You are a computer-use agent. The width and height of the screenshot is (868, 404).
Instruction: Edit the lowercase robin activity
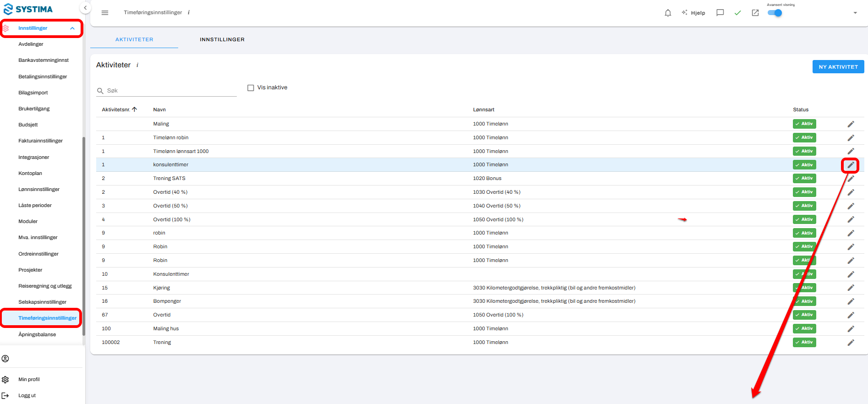tap(851, 233)
